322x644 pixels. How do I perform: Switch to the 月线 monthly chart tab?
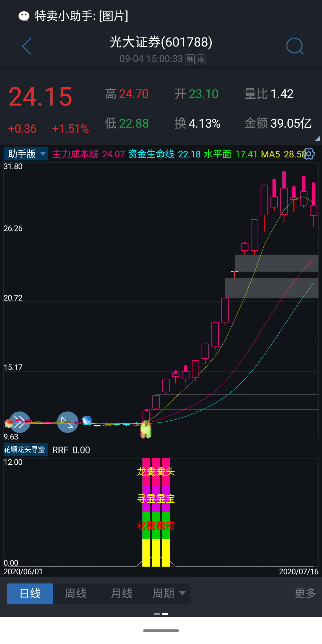click(x=121, y=593)
